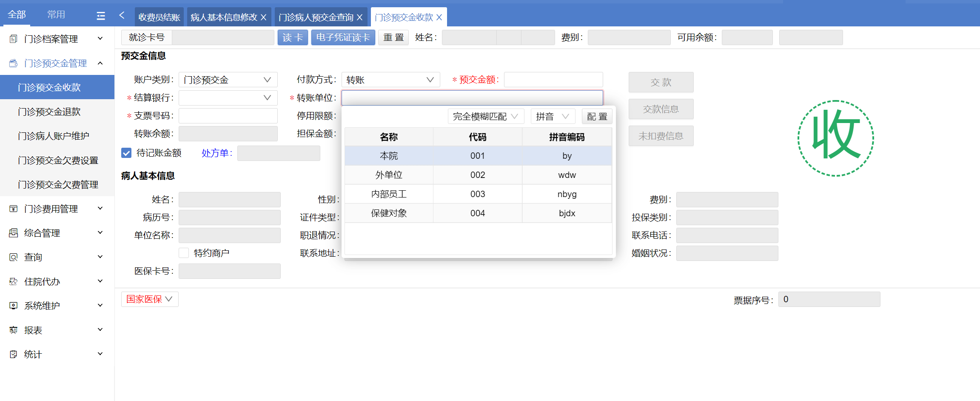The height and width of the screenshot is (401, 980).
Task: Click the 预交金额 input field
Action: 553,80
